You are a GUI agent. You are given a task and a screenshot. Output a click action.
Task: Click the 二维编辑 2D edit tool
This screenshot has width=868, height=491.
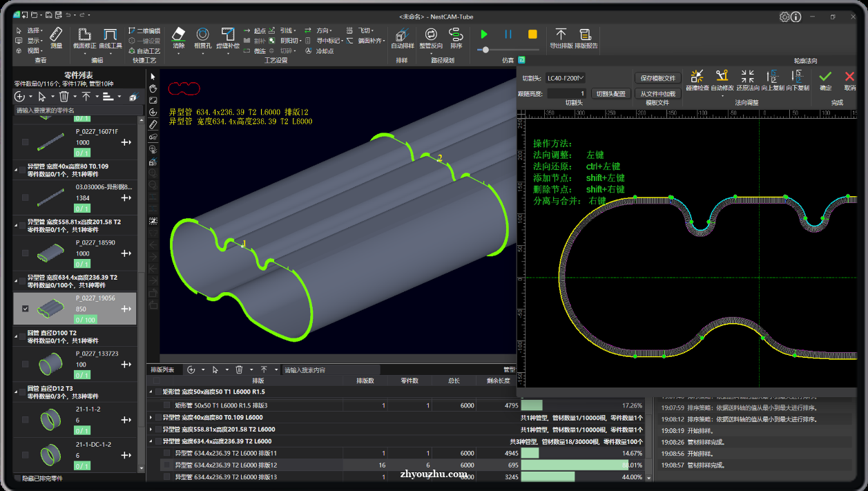point(144,30)
